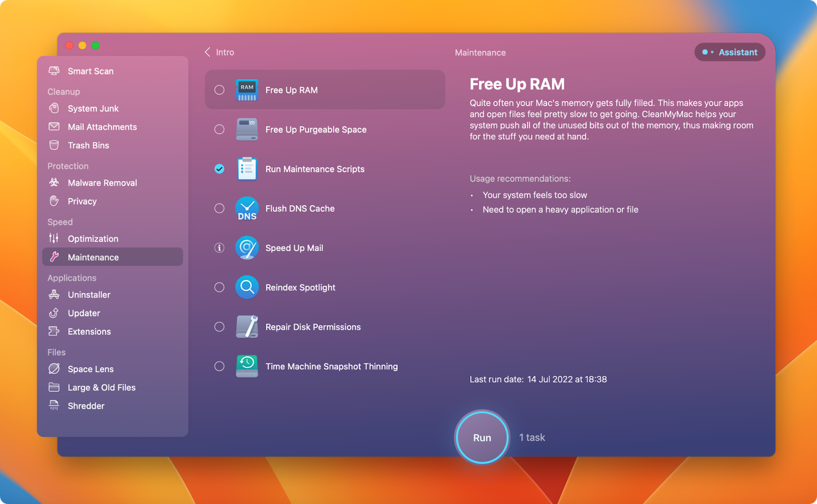Click the Last run date text
Viewport: 817px width, 504px height.
(x=538, y=379)
